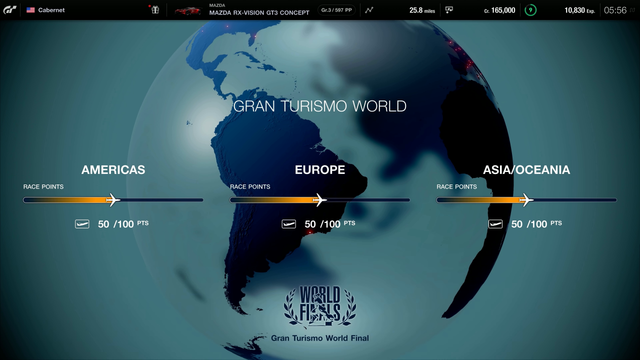Image resolution: width=640 pixels, height=360 pixels.
Task: Open the gift box notification icon
Action: 155,10
